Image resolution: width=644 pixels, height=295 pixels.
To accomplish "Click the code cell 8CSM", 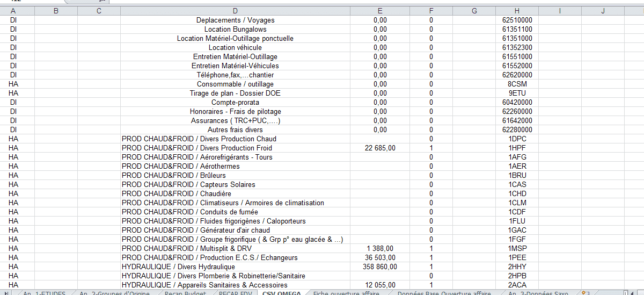I will point(517,84).
